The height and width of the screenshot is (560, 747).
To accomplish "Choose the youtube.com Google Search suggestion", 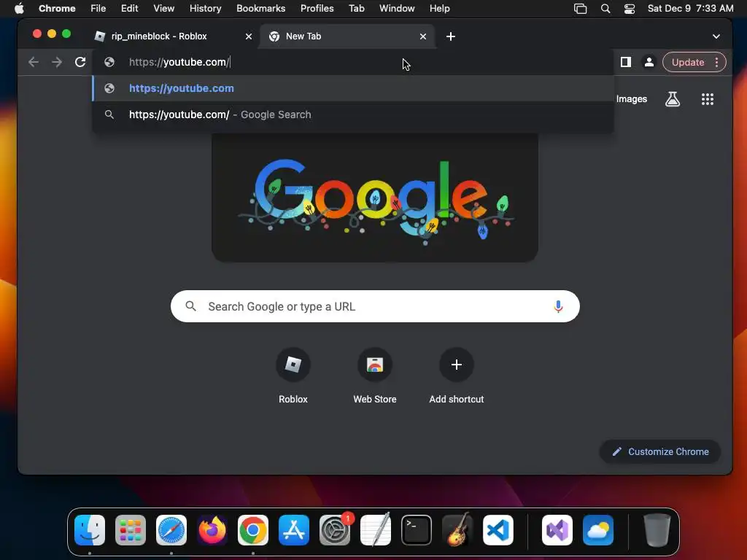I will point(352,114).
